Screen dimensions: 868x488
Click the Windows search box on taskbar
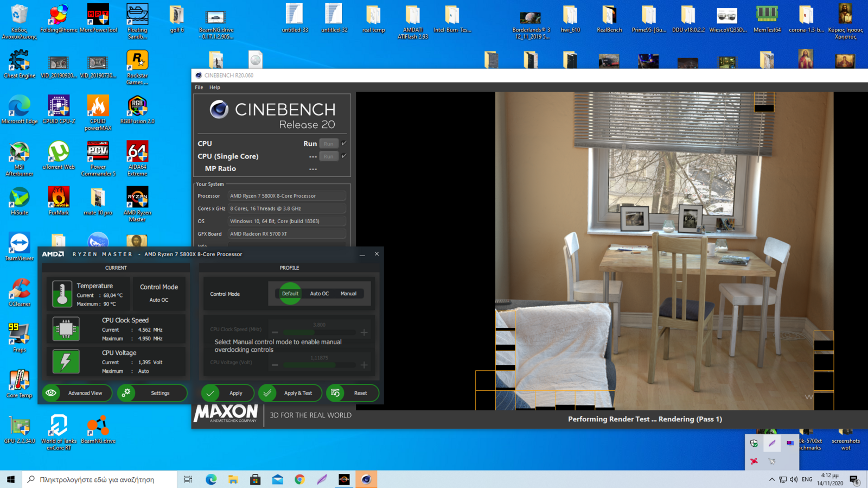click(100, 479)
